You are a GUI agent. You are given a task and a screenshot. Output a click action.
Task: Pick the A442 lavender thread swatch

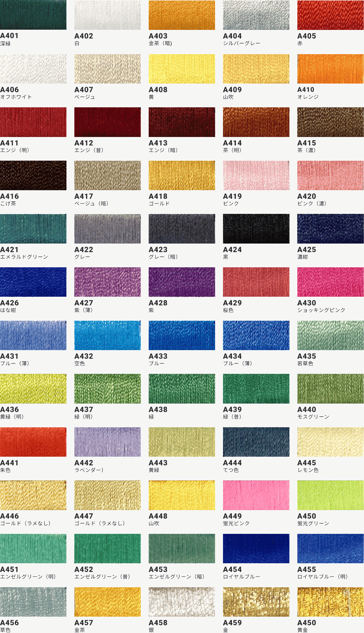coord(107,442)
